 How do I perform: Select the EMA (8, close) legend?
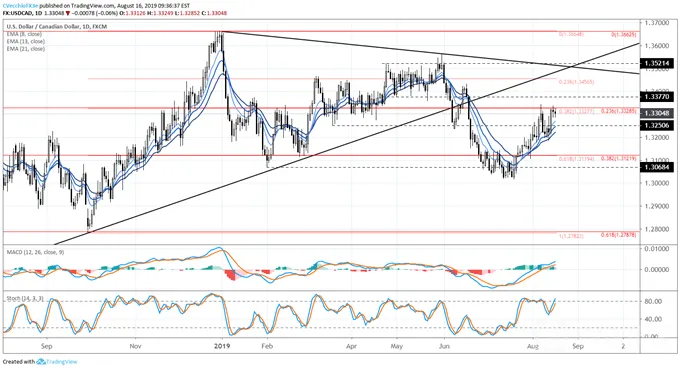[x=24, y=34]
